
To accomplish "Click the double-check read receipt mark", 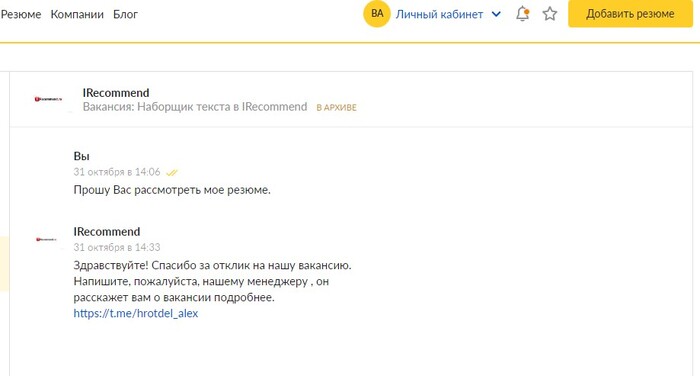I will 172,172.
